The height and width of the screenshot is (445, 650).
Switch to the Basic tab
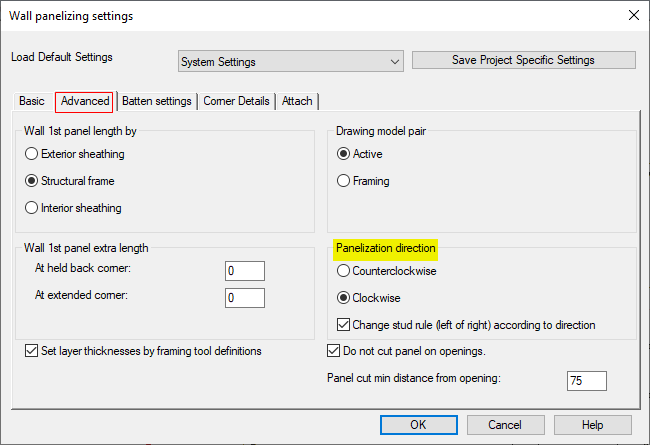pyautogui.click(x=32, y=101)
